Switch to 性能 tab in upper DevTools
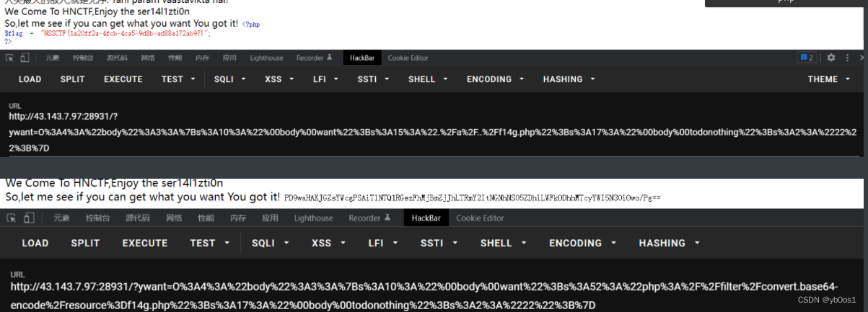This screenshot has height=312, width=868. 175,58
